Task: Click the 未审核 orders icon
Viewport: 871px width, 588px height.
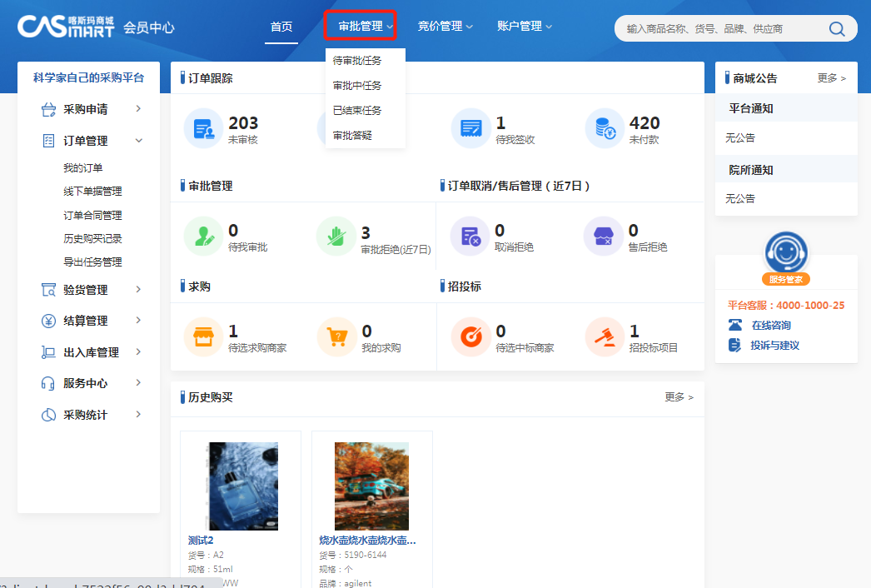Action: [x=204, y=128]
